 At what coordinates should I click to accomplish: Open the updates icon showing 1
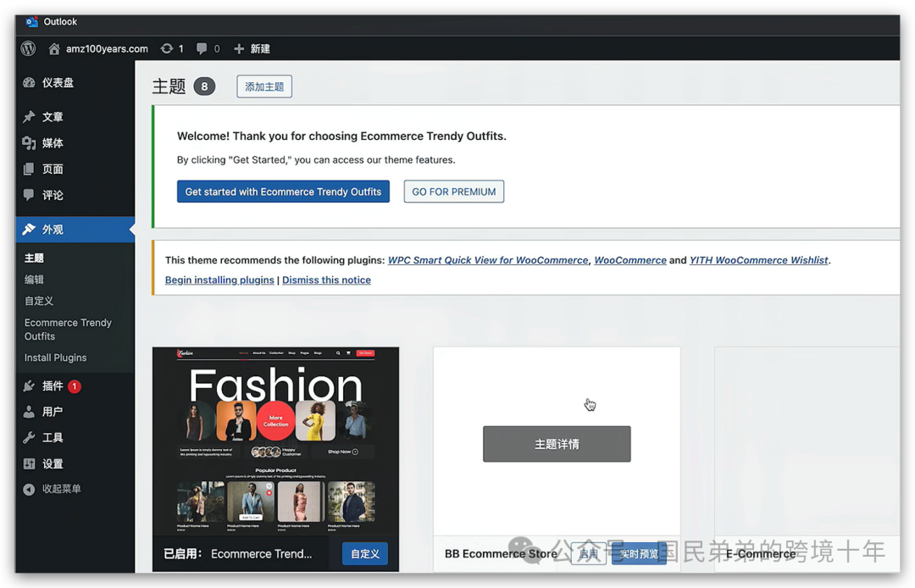coord(167,48)
